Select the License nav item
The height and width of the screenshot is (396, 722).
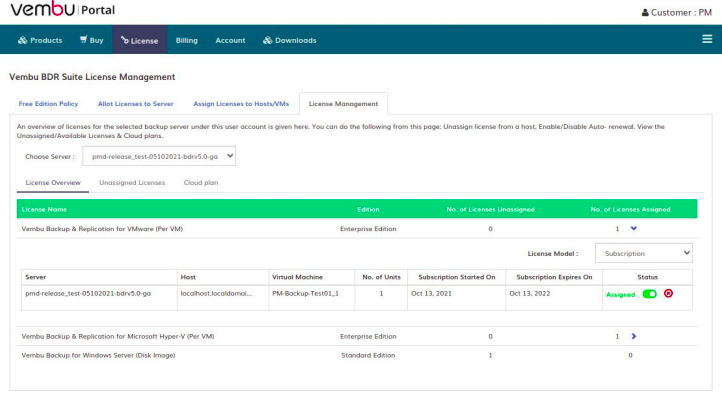tap(140, 40)
